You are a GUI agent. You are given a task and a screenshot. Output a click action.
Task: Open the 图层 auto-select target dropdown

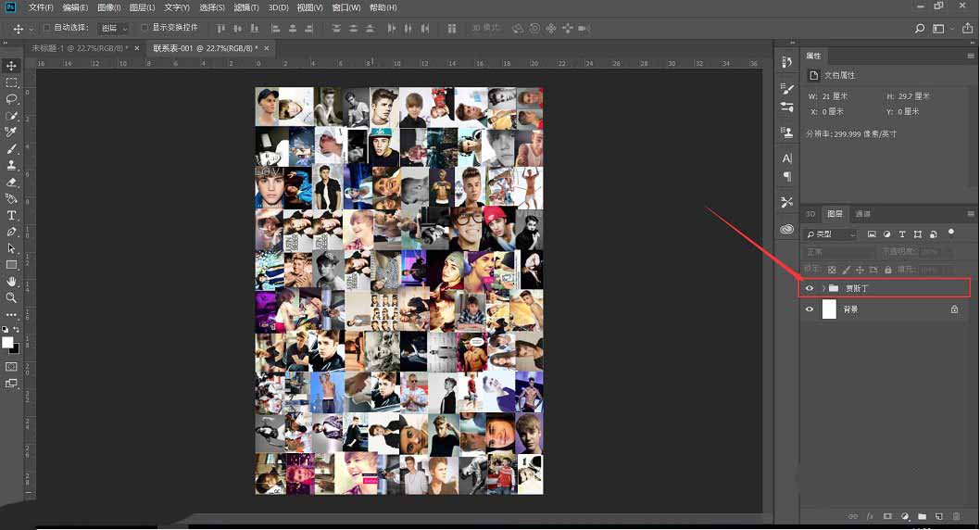pyautogui.click(x=114, y=28)
